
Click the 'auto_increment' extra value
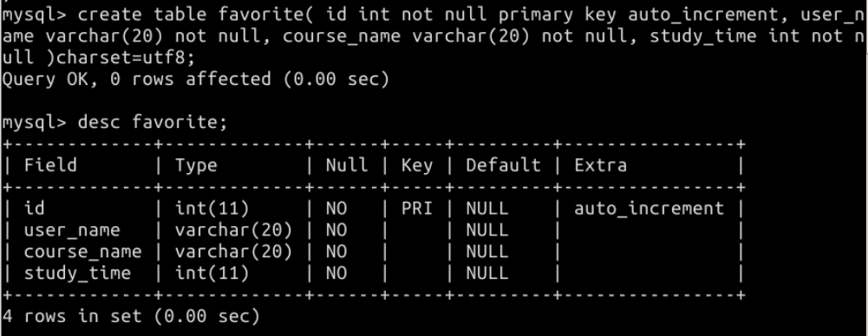(x=649, y=209)
